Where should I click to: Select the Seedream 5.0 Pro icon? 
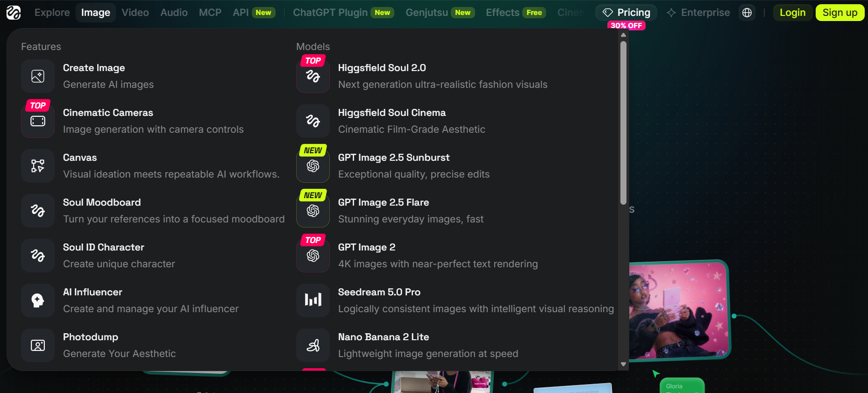pyautogui.click(x=313, y=300)
